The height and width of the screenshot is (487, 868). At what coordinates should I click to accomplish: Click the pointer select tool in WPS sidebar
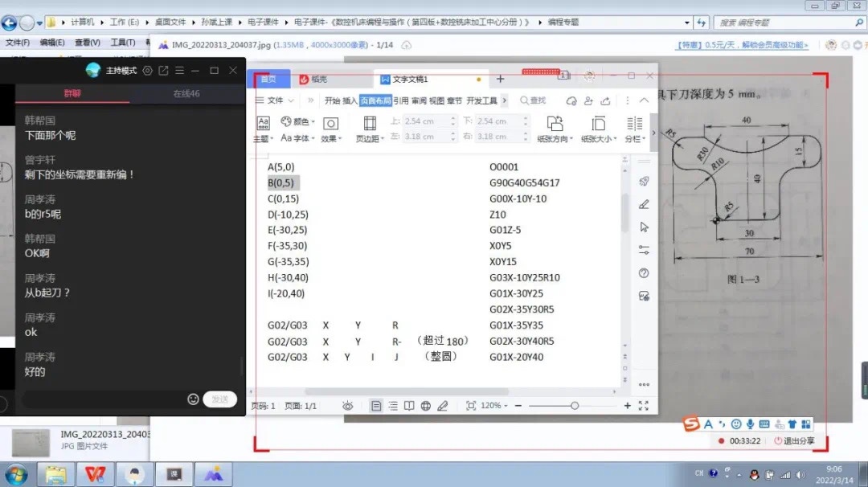tap(644, 227)
